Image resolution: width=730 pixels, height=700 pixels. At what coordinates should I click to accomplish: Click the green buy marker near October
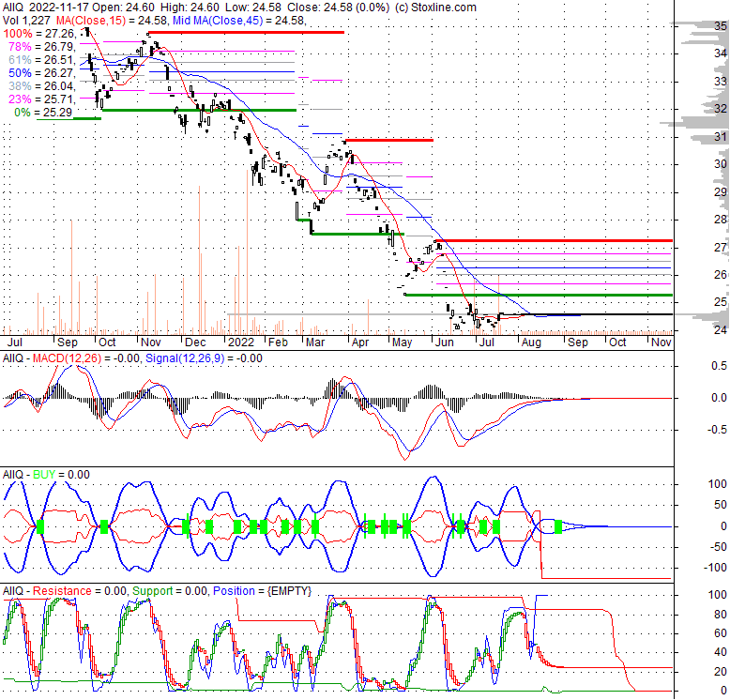104,526
